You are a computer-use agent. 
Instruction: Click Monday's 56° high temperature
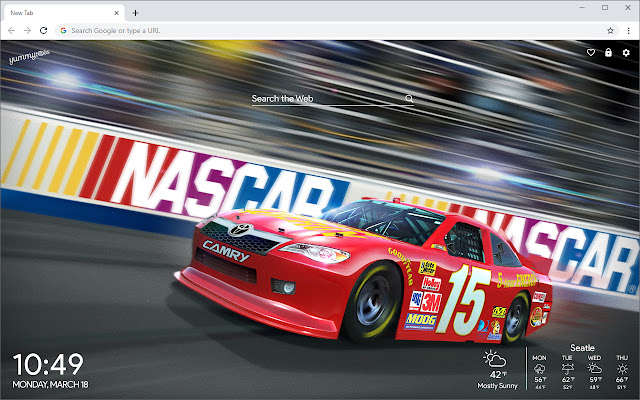pyautogui.click(x=540, y=380)
